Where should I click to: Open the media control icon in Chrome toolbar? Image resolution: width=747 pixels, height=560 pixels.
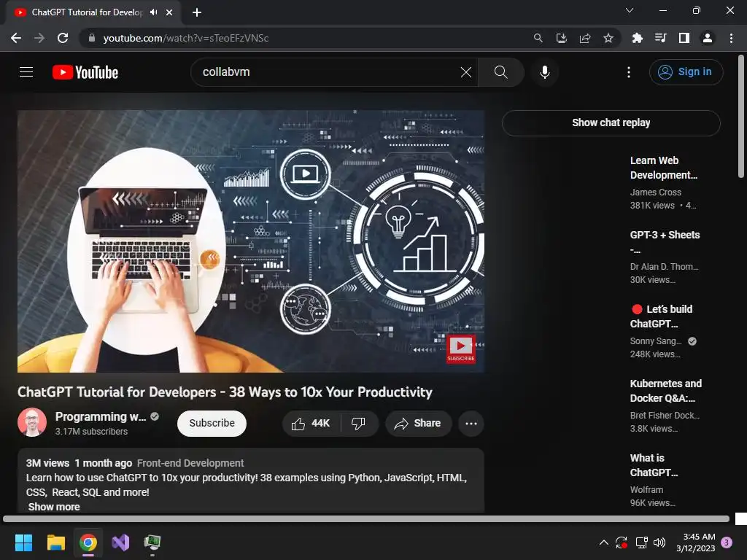tap(661, 38)
